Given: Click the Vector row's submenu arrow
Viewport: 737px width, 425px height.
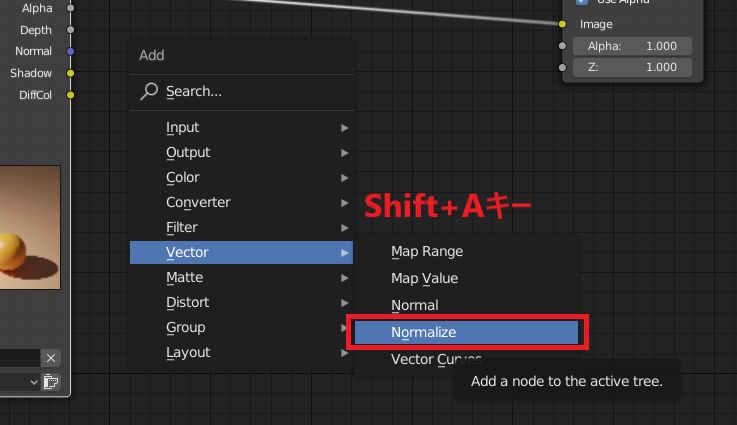Looking at the screenshot, I should (x=345, y=253).
